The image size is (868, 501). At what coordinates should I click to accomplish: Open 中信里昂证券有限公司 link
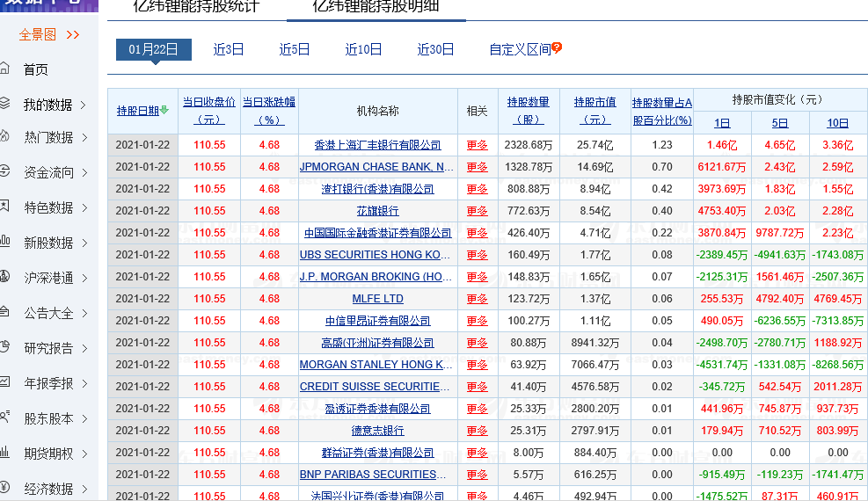tap(377, 322)
